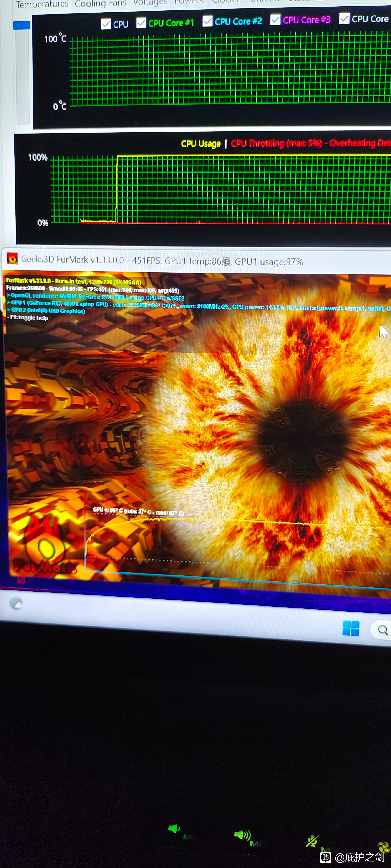The width and height of the screenshot is (391, 868).
Task: Click the 'F1: toggle help' text
Action: click(x=28, y=317)
